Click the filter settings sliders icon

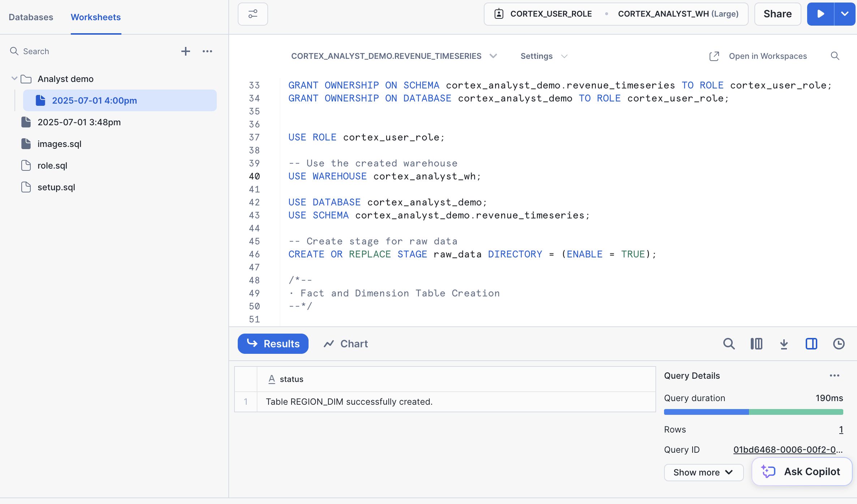[x=253, y=14]
